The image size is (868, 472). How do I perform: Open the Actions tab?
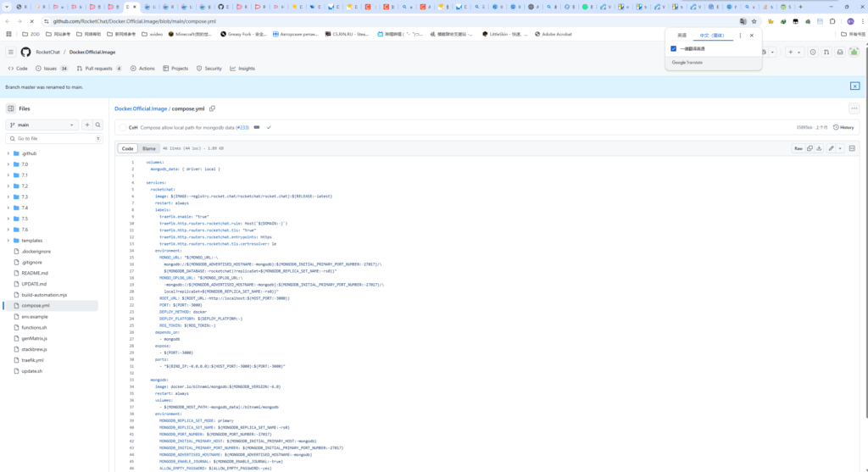pyautogui.click(x=142, y=69)
